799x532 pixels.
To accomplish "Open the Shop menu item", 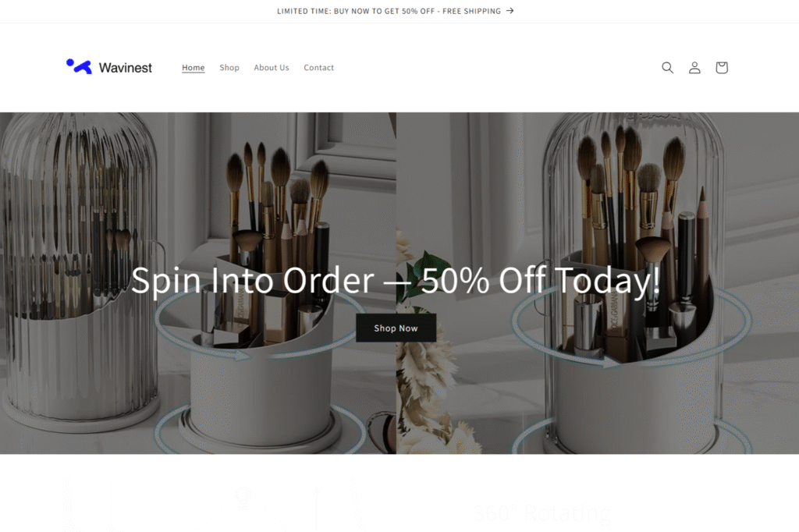I will [229, 67].
